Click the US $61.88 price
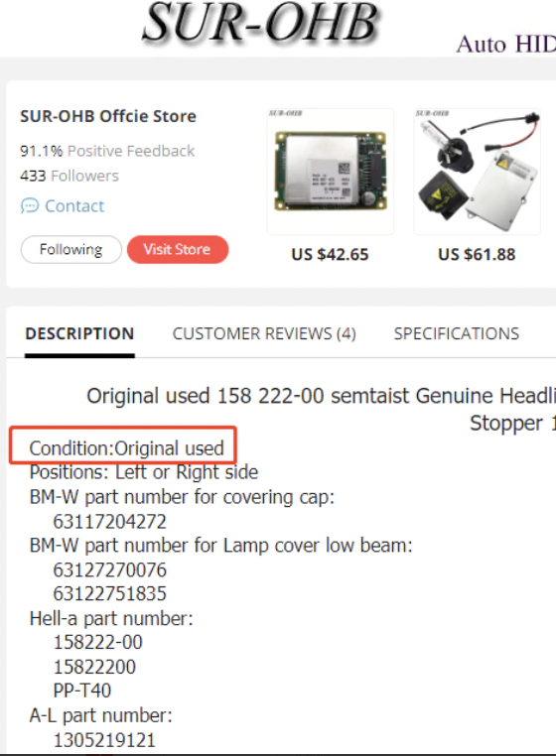The width and height of the screenshot is (556, 756). click(477, 255)
